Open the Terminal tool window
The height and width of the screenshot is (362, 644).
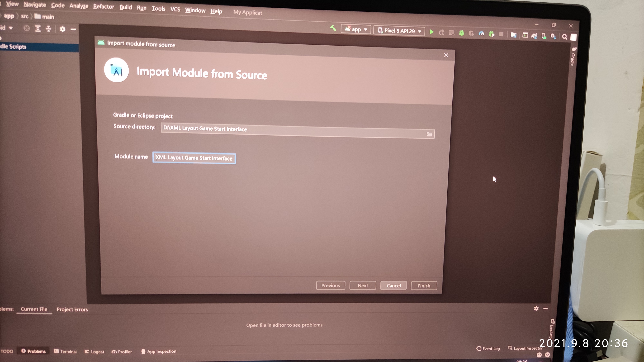tap(65, 351)
